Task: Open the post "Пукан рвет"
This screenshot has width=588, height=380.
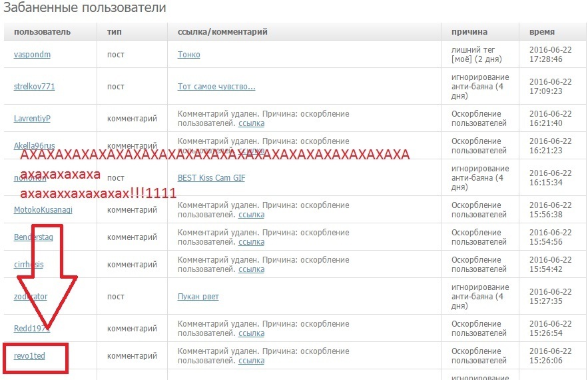Action: pyautogui.click(x=198, y=297)
